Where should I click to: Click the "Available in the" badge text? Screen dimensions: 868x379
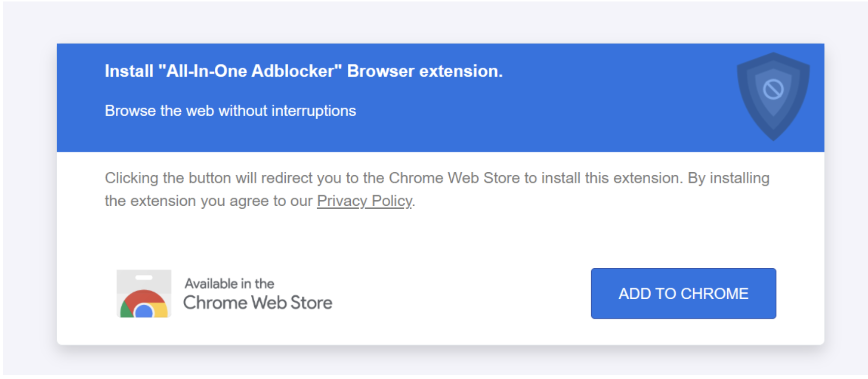click(229, 284)
